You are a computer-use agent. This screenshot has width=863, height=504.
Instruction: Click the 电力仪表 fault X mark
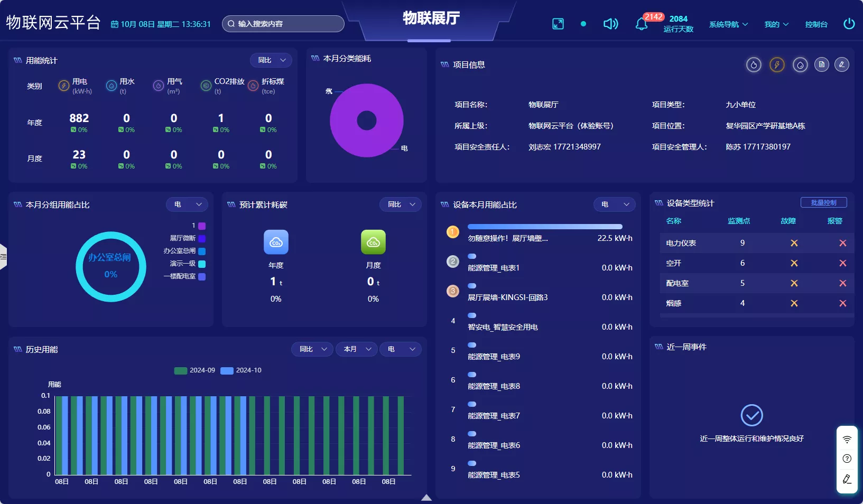[x=794, y=243]
